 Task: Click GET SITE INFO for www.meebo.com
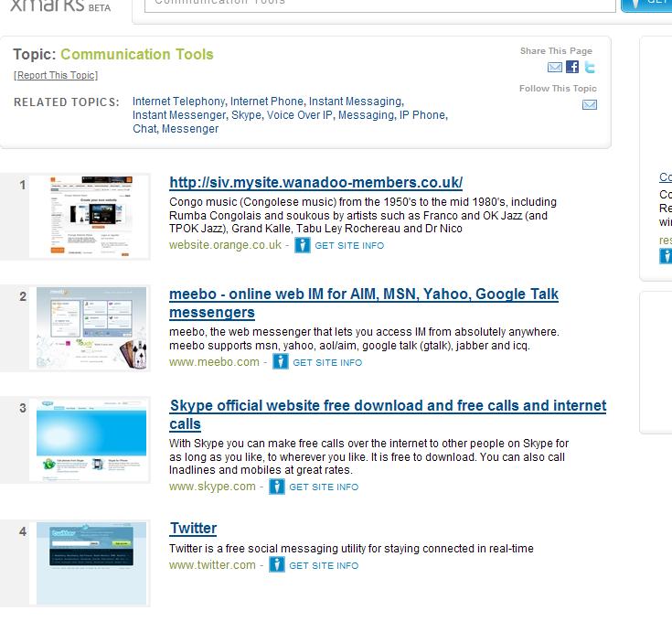[327, 362]
